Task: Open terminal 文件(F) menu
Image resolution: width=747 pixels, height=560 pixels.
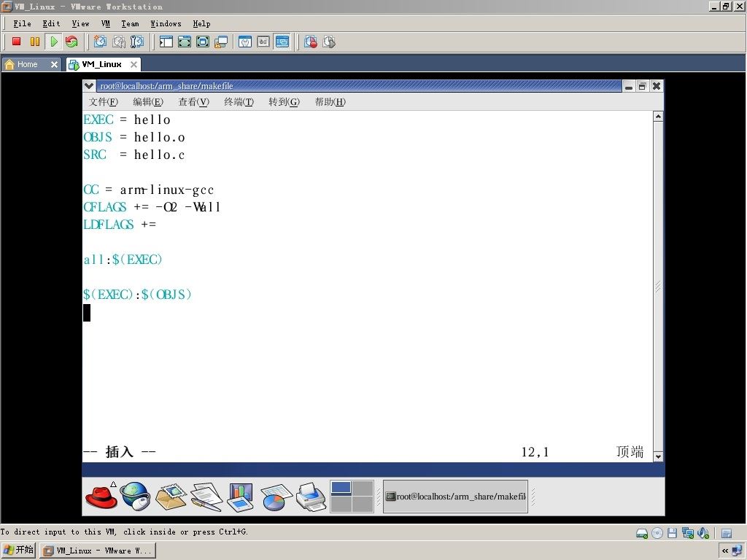Action: (x=104, y=102)
